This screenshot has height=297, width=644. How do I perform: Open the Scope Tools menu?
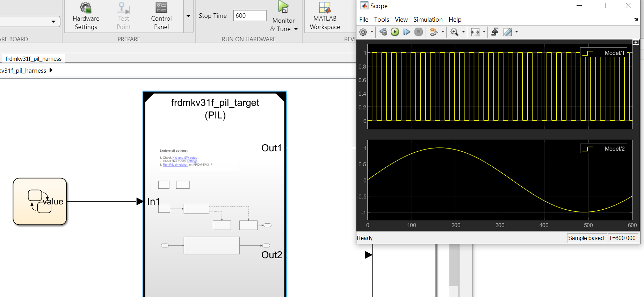point(382,20)
